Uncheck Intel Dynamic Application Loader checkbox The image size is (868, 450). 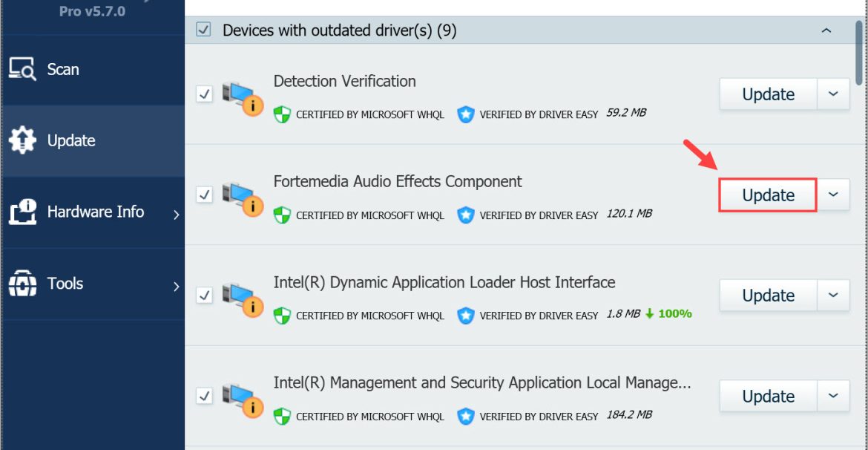(x=204, y=296)
